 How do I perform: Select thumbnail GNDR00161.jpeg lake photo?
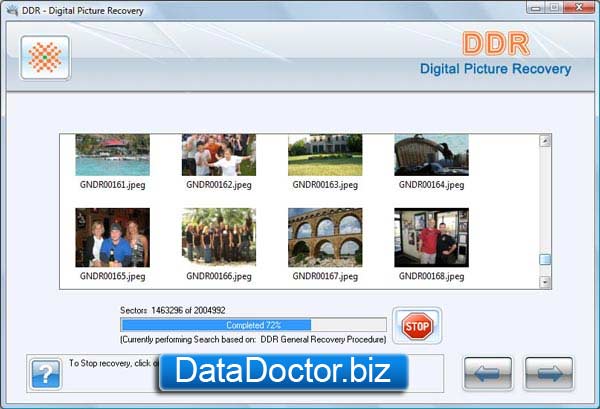112,155
